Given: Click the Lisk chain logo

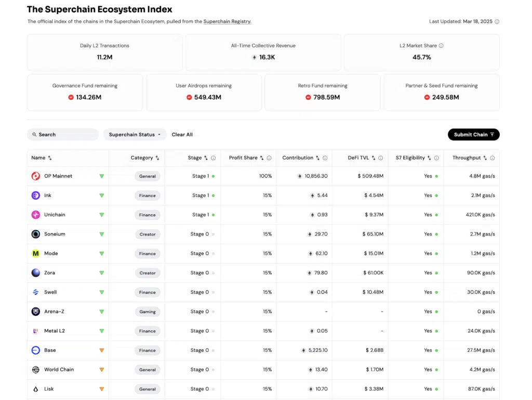Looking at the screenshot, I should (36, 389).
